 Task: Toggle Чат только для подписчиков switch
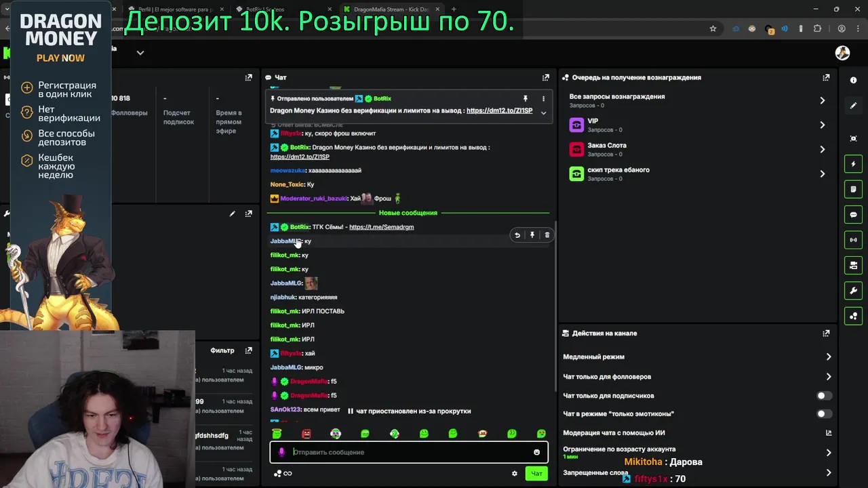[x=824, y=396]
